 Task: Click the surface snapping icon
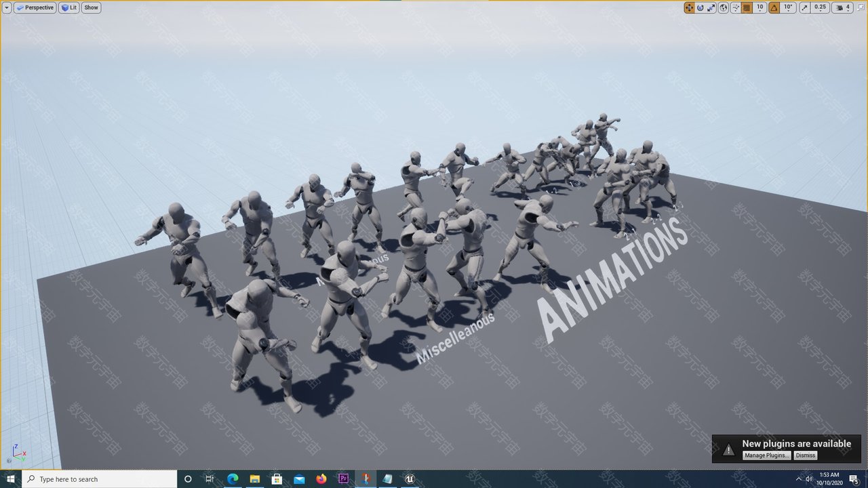(735, 7)
